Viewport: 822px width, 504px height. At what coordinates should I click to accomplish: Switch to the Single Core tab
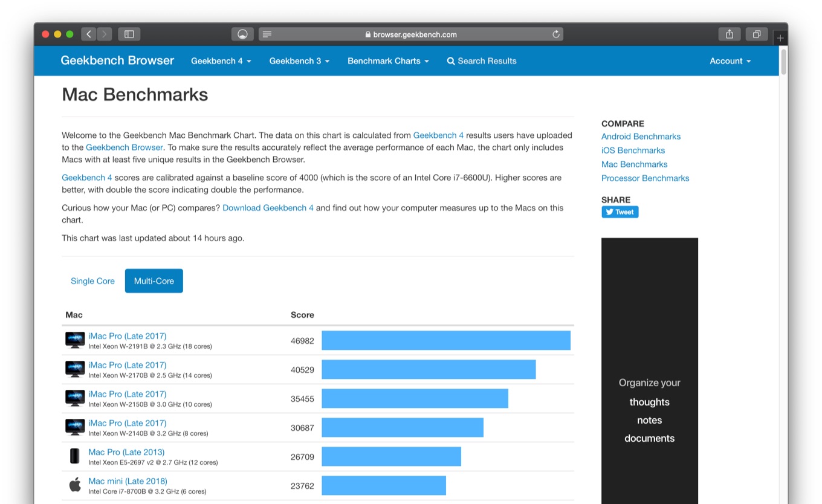92,281
